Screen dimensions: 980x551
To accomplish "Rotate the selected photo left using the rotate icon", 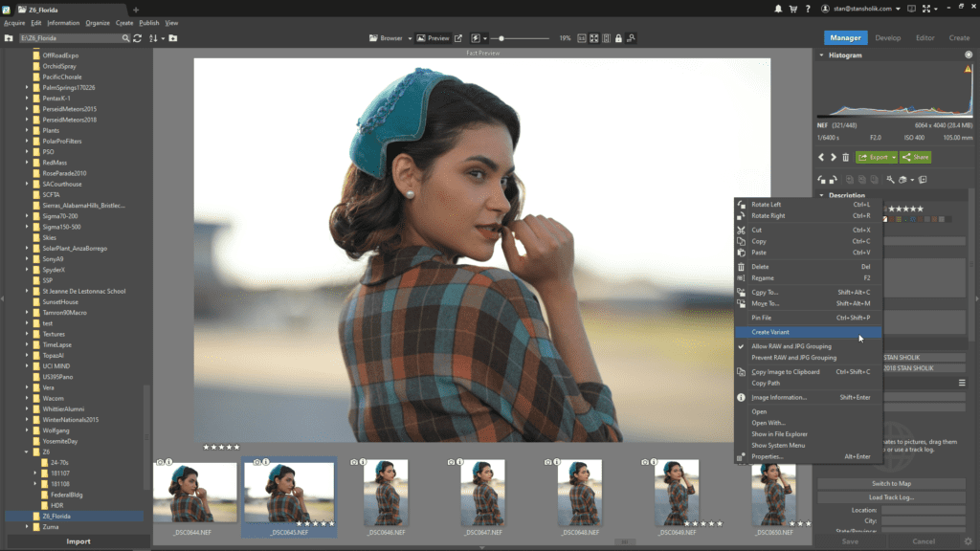I will pyautogui.click(x=822, y=179).
